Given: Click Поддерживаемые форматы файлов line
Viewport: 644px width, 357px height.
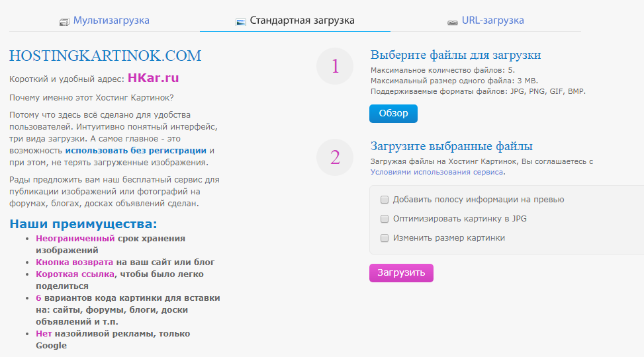Looking at the screenshot, I should (478, 91).
